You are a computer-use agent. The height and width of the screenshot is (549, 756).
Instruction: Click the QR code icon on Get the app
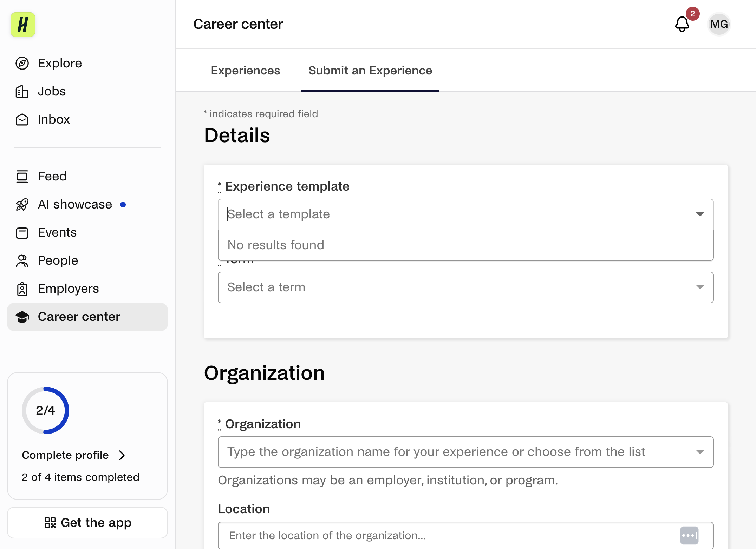[50, 523]
